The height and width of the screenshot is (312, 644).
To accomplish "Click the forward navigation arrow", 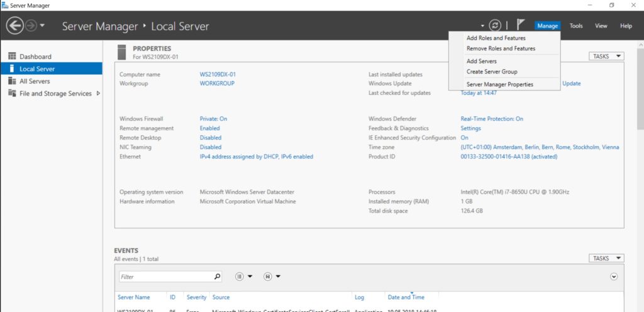I will [x=31, y=26].
